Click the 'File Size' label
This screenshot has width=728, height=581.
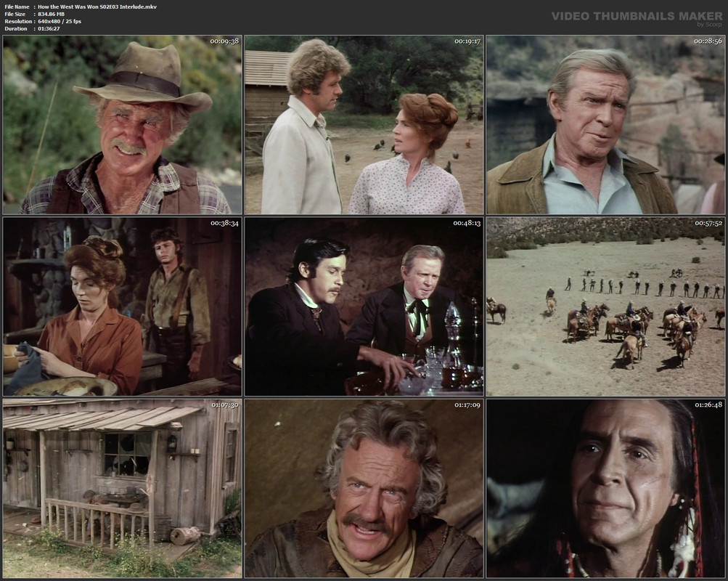tap(15, 14)
